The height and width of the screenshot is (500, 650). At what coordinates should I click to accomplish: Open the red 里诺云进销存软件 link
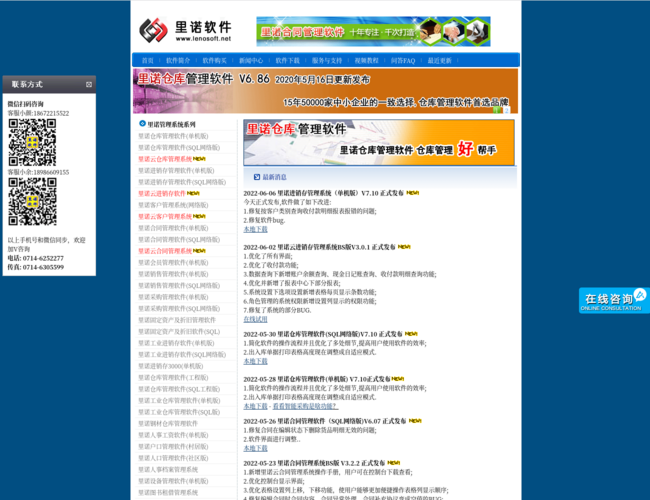pos(162,193)
